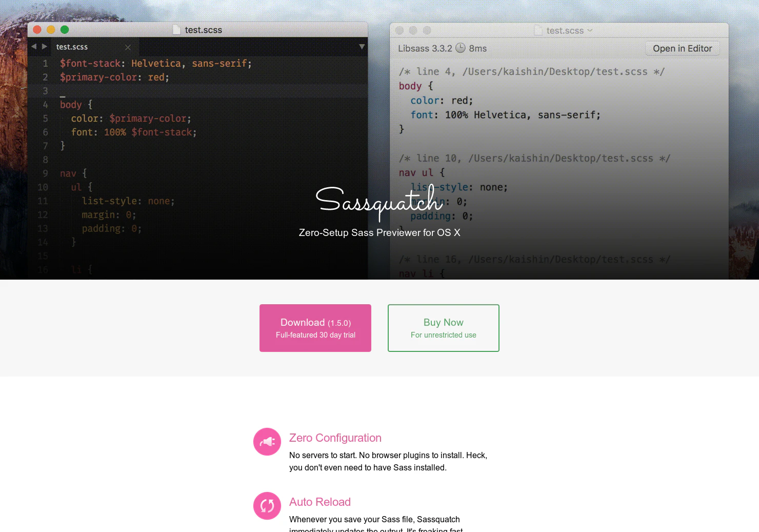This screenshot has width=759, height=532.
Task: Click the Zero Configuration heading
Action: [335, 438]
